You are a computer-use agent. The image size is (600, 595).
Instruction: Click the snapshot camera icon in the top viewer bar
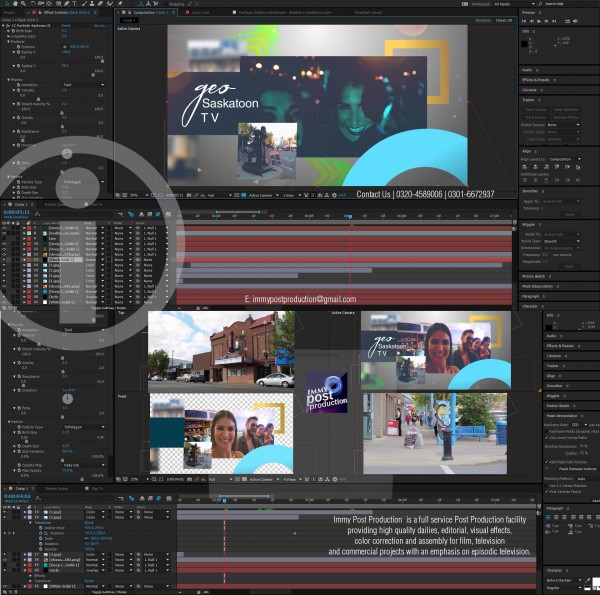pos(189,195)
